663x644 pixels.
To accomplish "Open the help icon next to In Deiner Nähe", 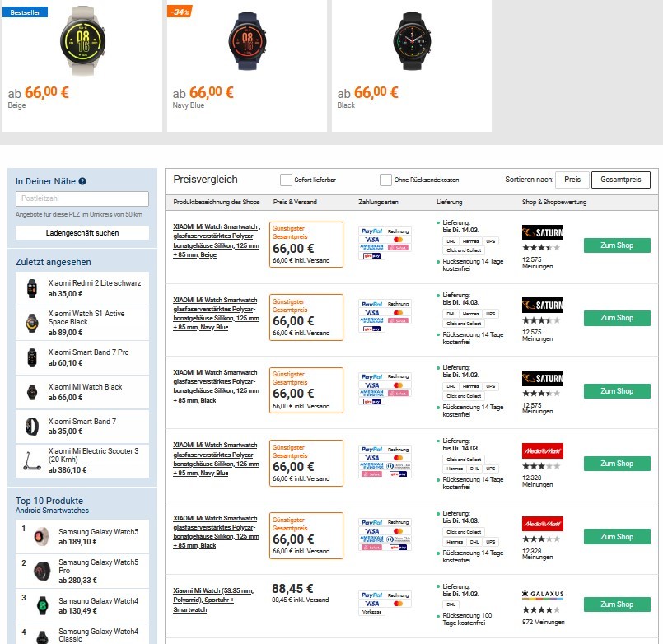I will click(82, 181).
